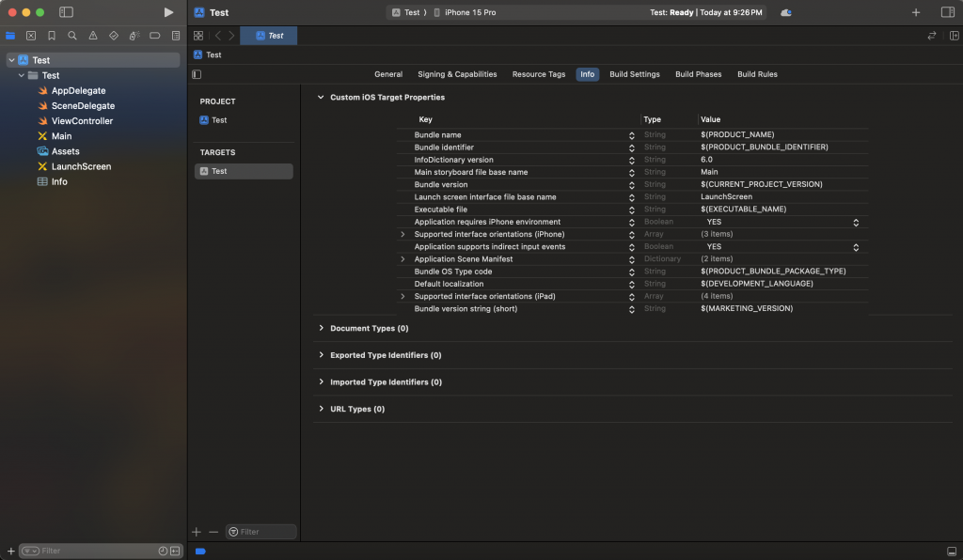Select the iPhone 15 Pro run destination
Image resolution: width=963 pixels, height=560 pixels.
(465, 12)
